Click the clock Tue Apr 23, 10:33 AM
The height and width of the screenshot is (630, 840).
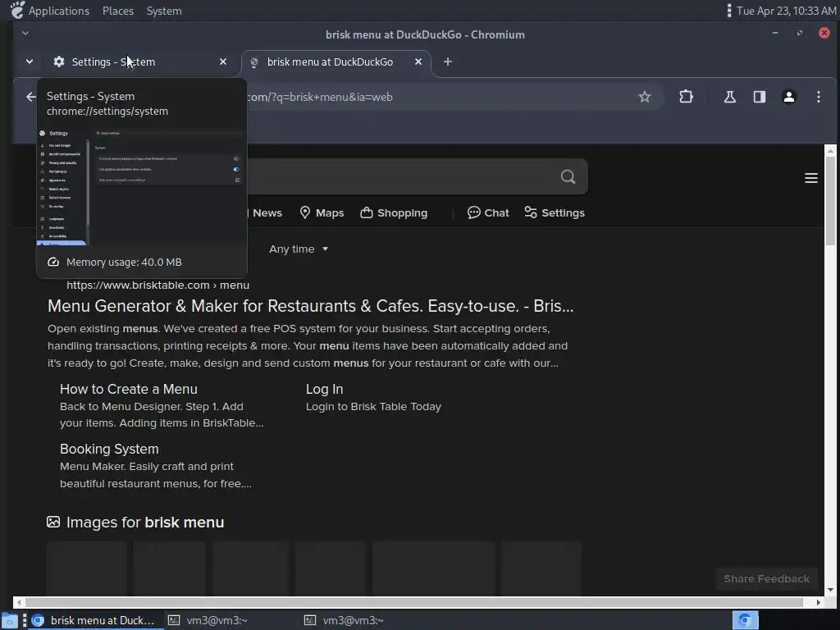pos(786,11)
